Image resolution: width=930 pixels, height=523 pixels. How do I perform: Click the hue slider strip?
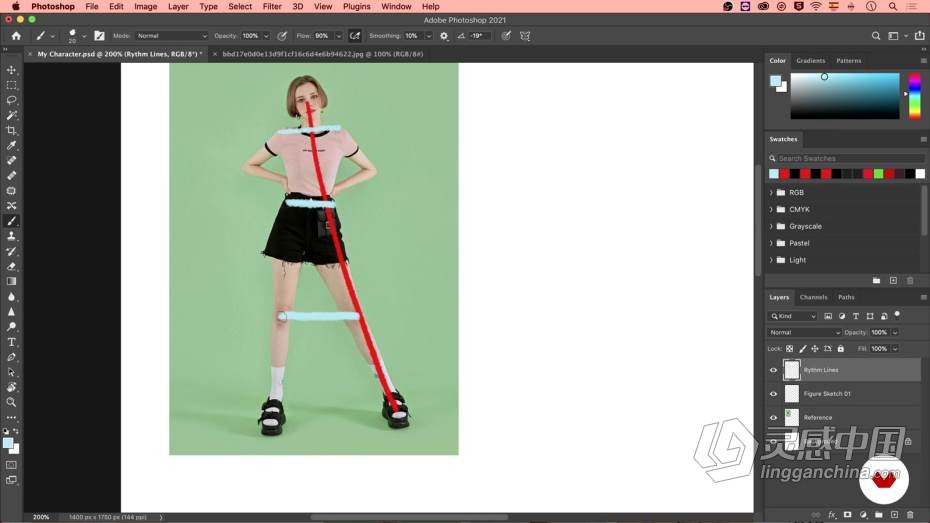tap(915, 96)
